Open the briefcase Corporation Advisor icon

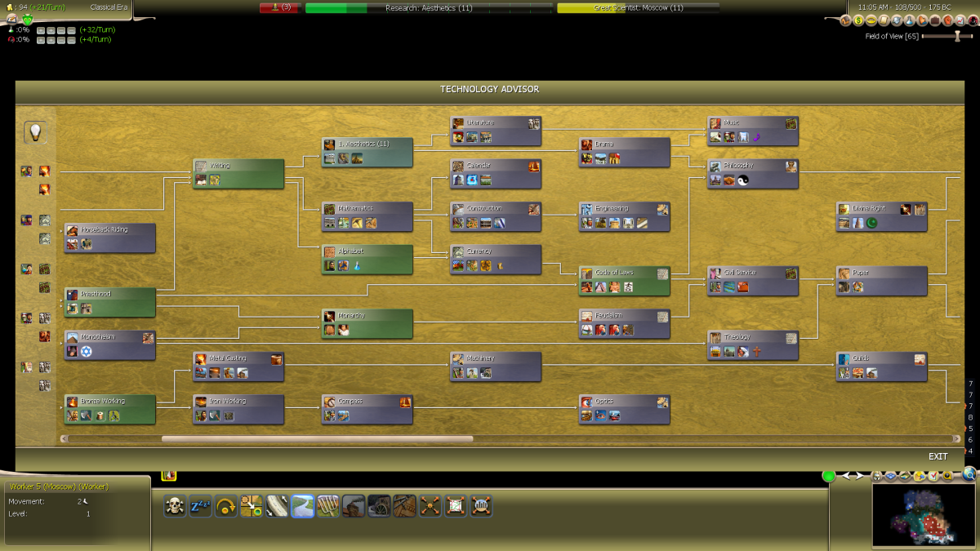935,20
